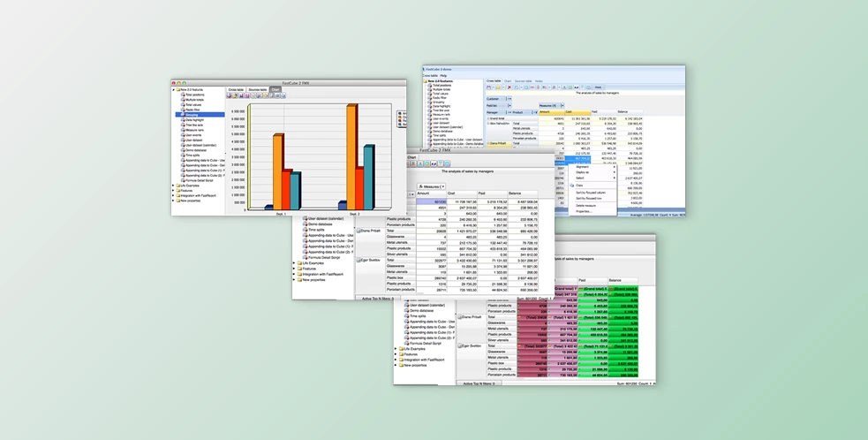Open Sources table tab in bar chart window
Viewport: 868px width, 440px height.
(258, 90)
